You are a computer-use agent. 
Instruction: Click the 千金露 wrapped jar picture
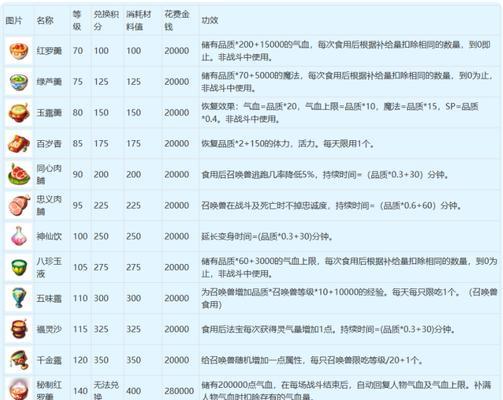click(x=19, y=360)
